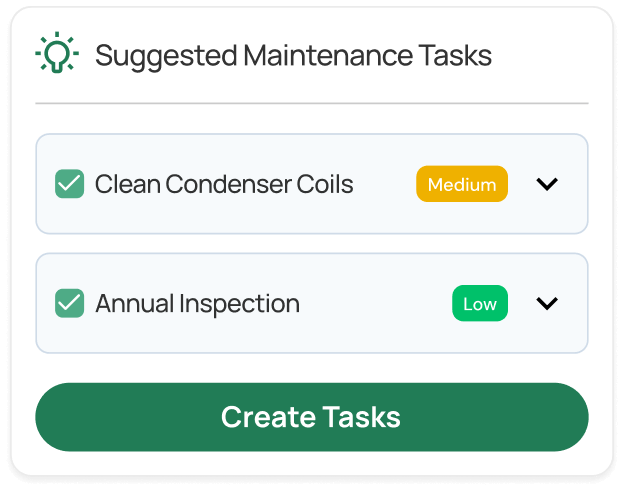The image size is (624, 491).
Task: Toggle the green checkmark beside Annual Inspection
Action: click(x=69, y=303)
